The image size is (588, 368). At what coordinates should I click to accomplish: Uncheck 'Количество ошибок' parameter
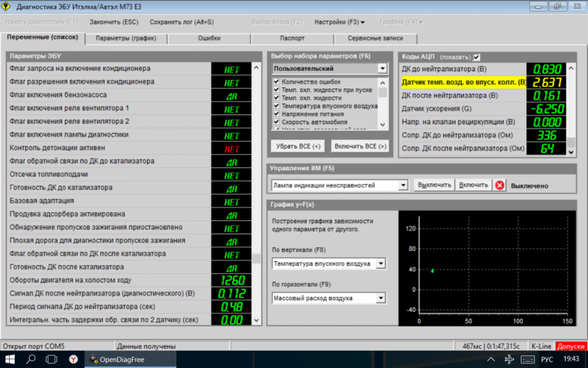[x=276, y=82]
